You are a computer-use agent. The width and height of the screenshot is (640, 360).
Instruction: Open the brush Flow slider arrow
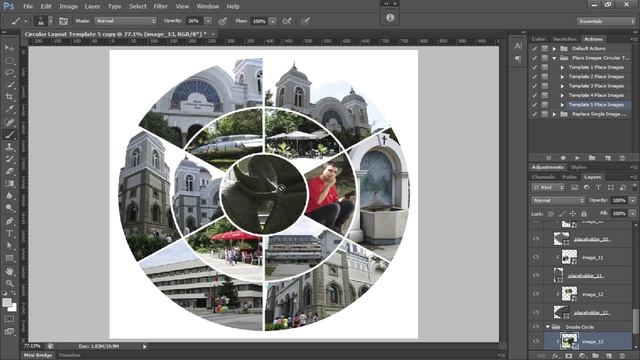click(273, 21)
